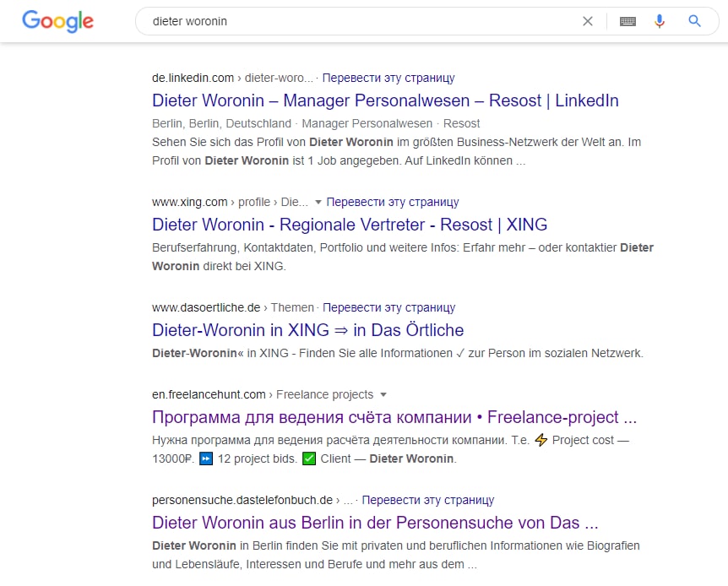This screenshot has width=728, height=586.
Task: Click the www.dasoertliche.de URL text
Action: coord(206,307)
